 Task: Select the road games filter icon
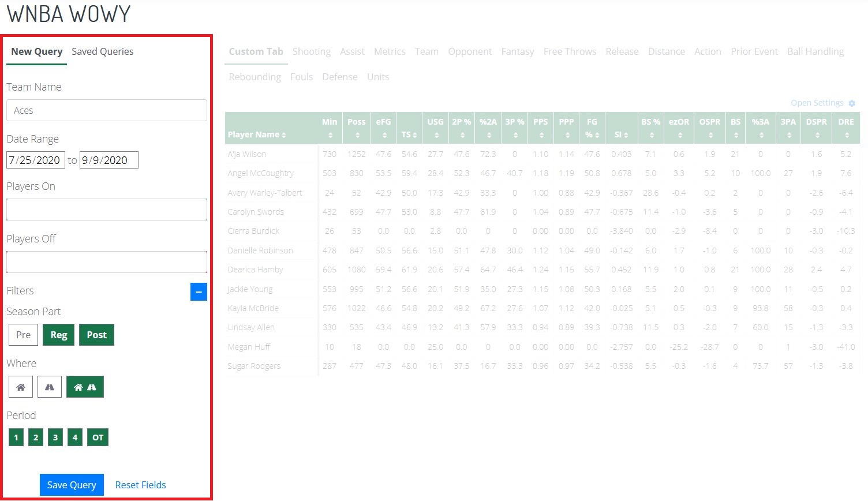[50, 387]
